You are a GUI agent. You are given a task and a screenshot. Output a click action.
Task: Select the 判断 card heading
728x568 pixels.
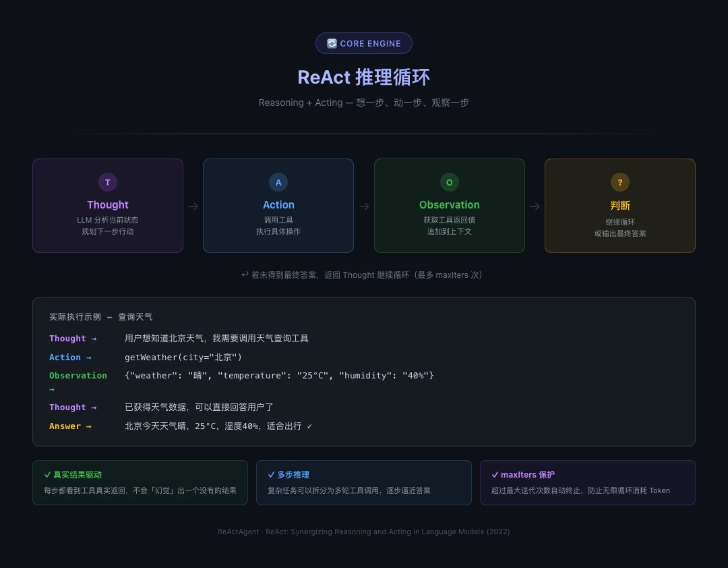[x=620, y=206]
